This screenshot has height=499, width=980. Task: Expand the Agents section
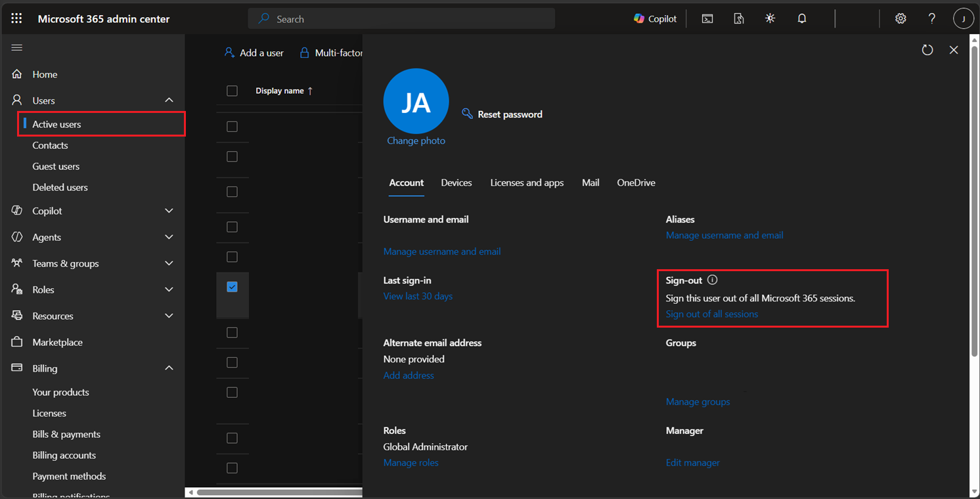click(169, 237)
